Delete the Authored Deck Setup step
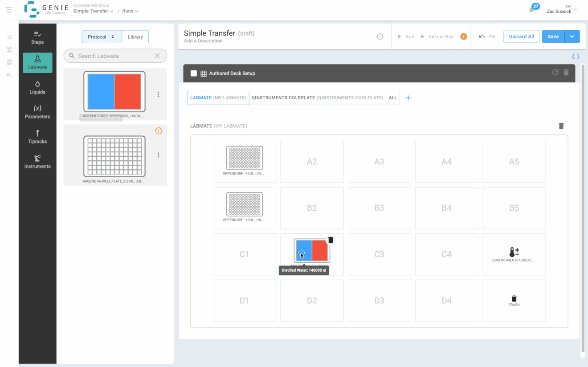 coord(566,73)
